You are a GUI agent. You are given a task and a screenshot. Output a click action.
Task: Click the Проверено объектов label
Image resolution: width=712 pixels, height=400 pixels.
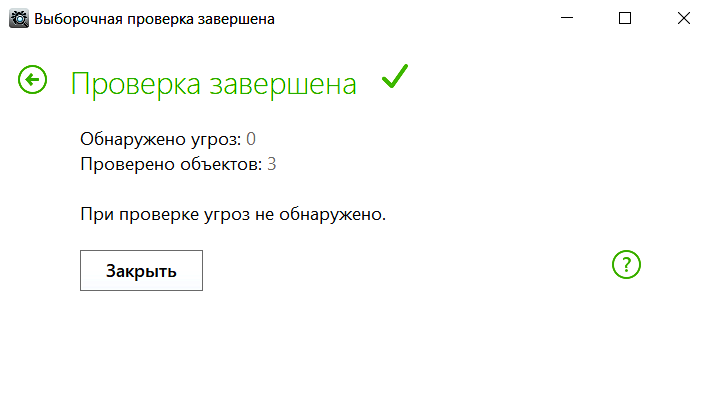(x=171, y=163)
